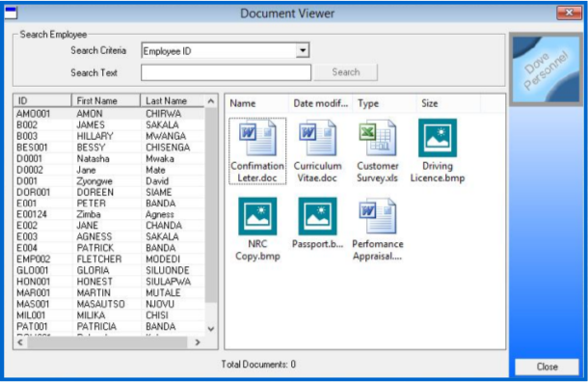Viewport: 588px width, 382px height.
Task: Select employee row E002 JANE CHANDA
Action: [110, 226]
